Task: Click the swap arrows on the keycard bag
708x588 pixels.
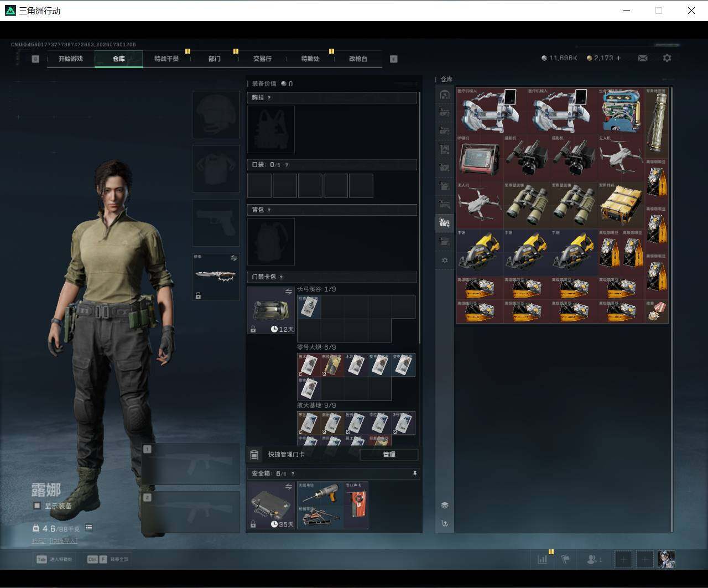Action: point(288,292)
